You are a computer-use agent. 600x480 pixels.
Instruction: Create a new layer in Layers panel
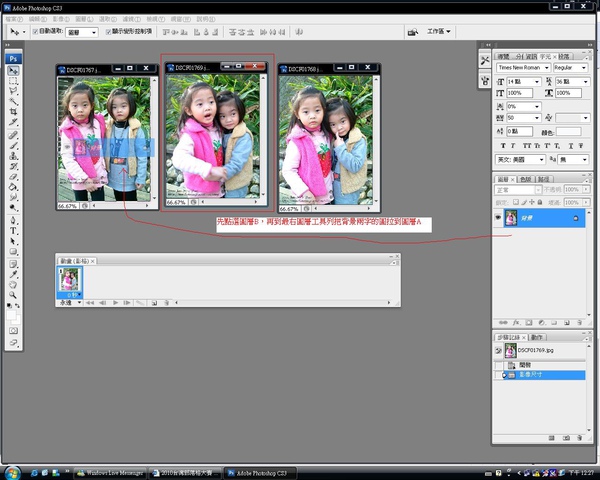pos(567,323)
